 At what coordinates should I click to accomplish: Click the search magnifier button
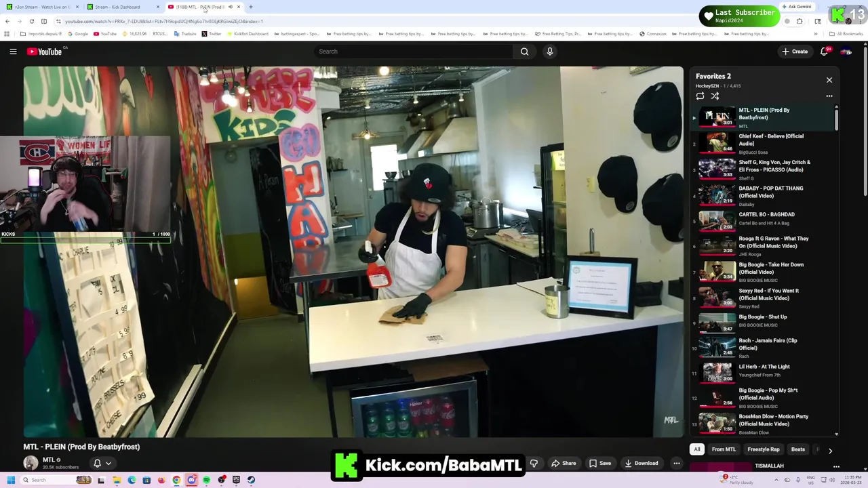pyautogui.click(x=524, y=52)
